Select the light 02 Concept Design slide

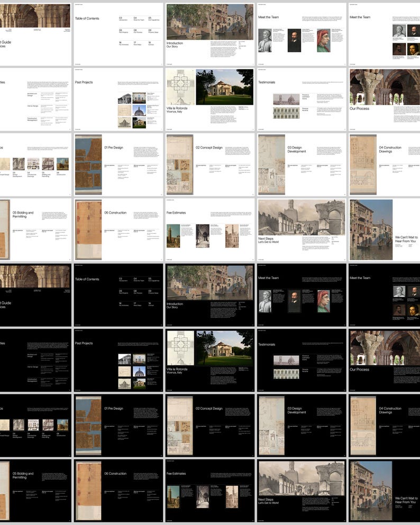coord(210,165)
